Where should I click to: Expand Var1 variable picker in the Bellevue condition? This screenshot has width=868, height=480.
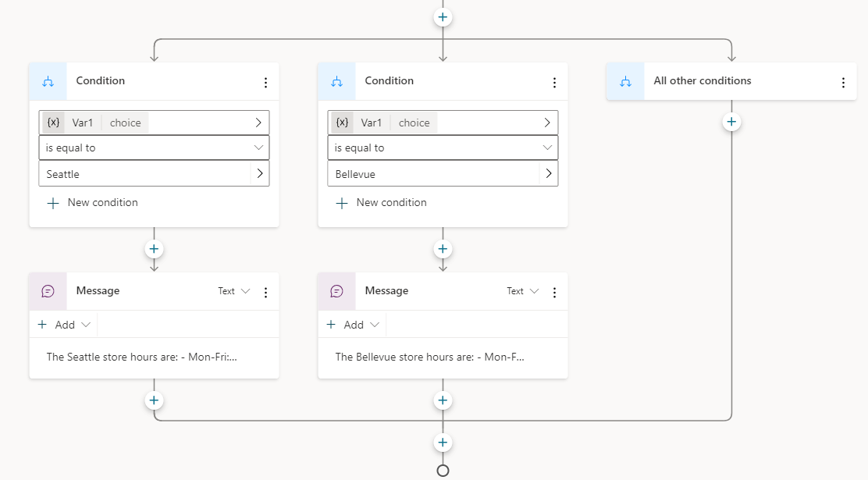[x=547, y=123]
